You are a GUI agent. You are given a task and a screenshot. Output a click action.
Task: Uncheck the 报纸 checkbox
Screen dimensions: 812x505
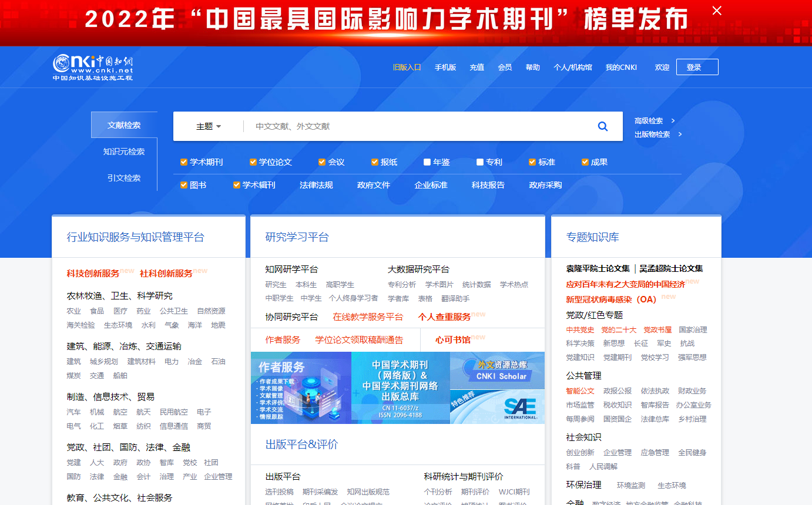[x=375, y=162]
